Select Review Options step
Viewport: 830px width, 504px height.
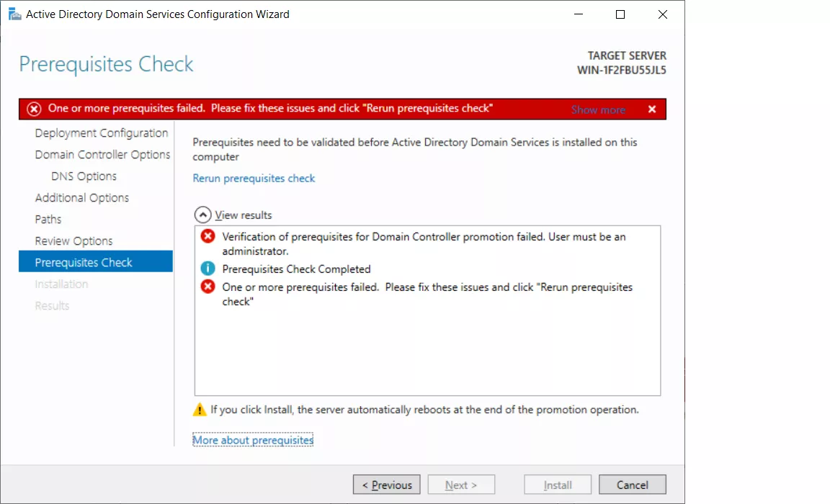coord(73,241)
